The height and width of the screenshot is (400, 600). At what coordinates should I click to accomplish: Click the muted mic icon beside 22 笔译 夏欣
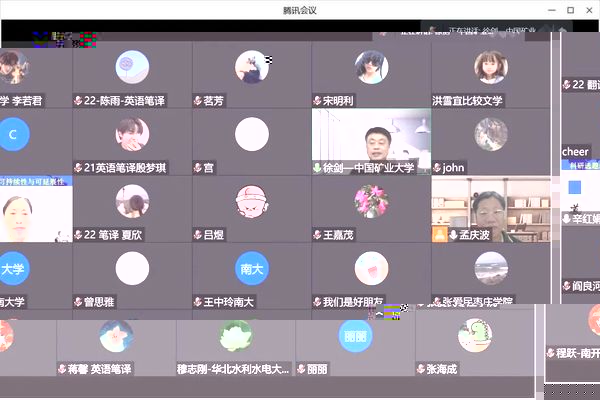point(78,235)
